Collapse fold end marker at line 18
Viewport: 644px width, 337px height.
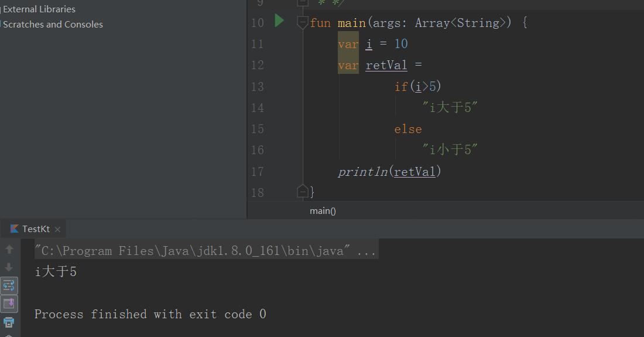pos(302,192)
